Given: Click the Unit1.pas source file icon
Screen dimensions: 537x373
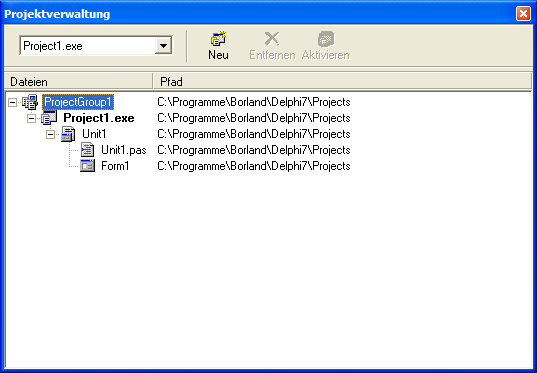Looking at the screenshot, I should [87, 150].
